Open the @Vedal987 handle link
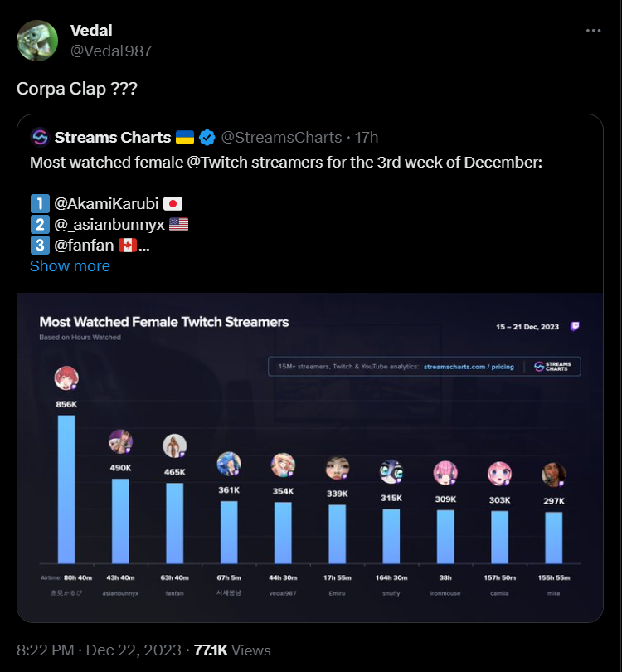Image resolution: width=622 pixels, height=672 pixels. pyautogui.click(x=111, y=51)
